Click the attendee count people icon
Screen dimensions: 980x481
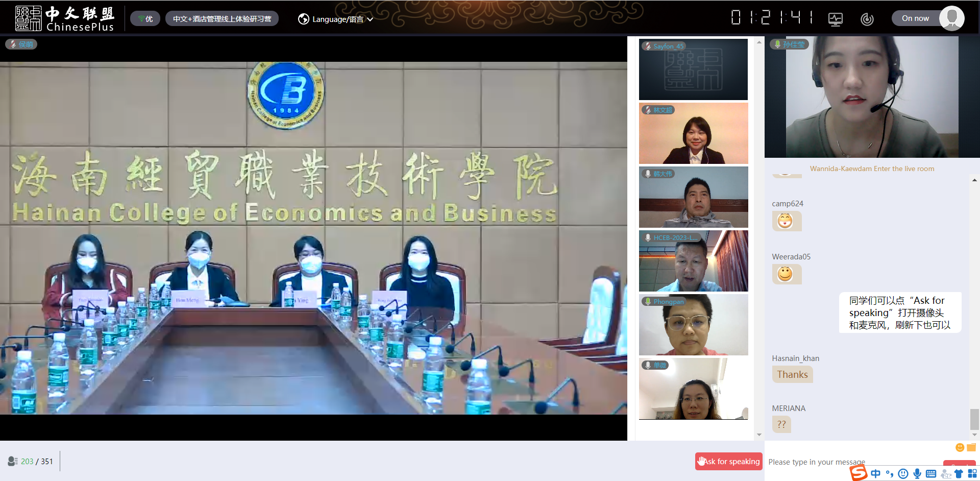coord(13,461)
